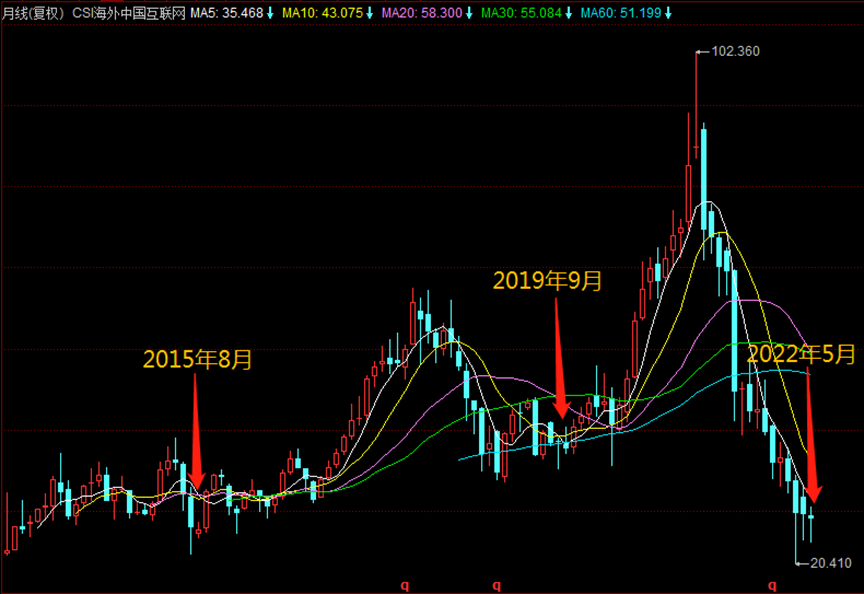The image size is (864, 594).
Task: Click the 2022年5月 annotation text
Action: [801, 354]
